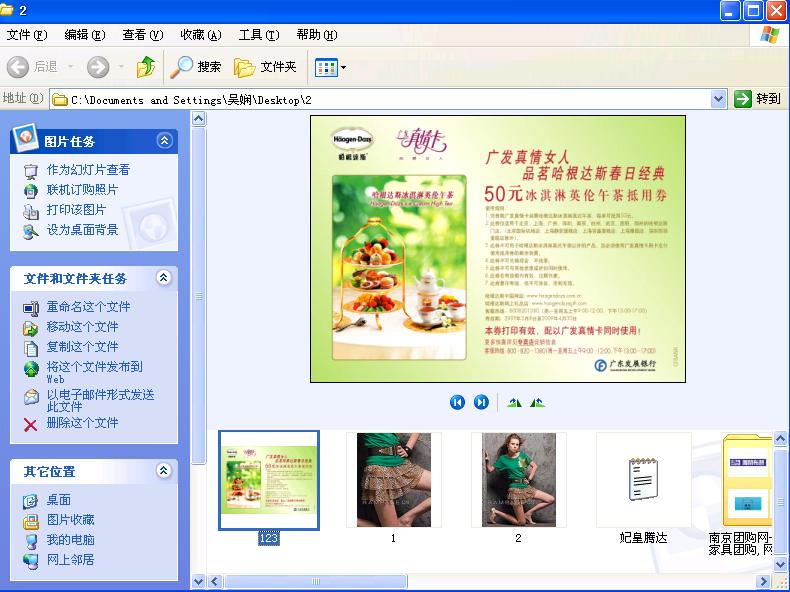The height and width of the screenshot is (592, 790).
Task: Click the Forward green arrow button
Action: [x=98, y=67]
